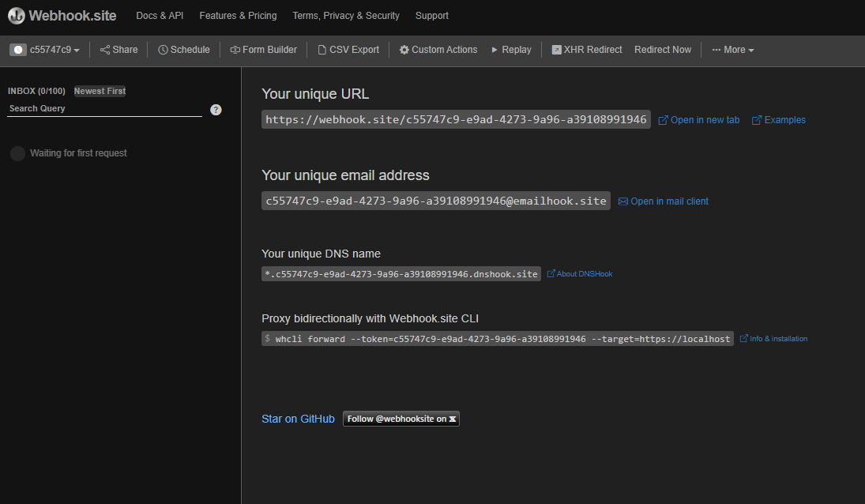This screenshot has height=504, width=865.
Task: Open Custom Actions settings
Action: (438, 50)
